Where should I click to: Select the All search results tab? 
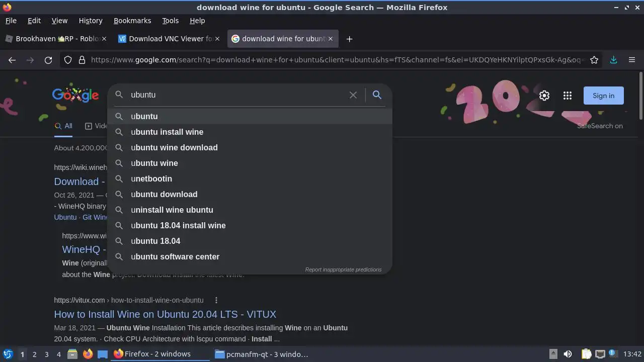[x=63, y=126]
